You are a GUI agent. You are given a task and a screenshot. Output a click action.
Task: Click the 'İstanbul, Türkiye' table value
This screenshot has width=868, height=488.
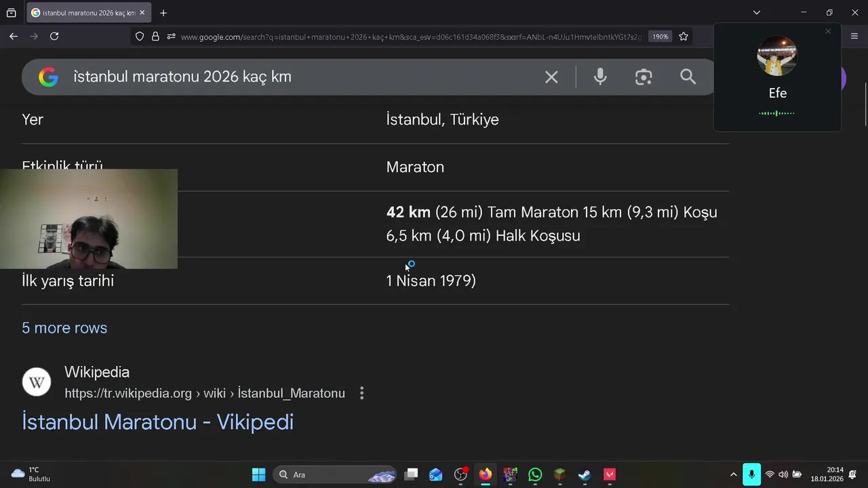point(442,120)
